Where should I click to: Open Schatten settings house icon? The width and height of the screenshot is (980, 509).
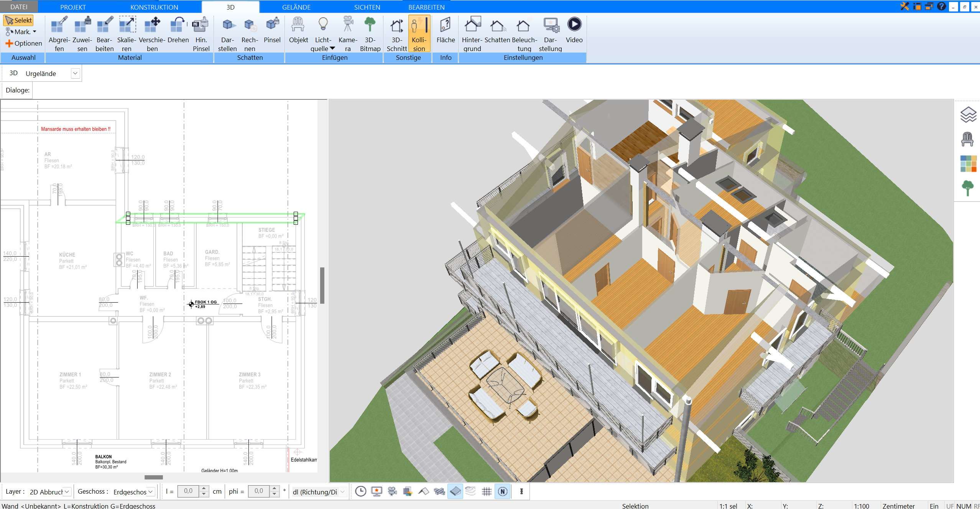pyautogui.click(x=497, y=30)
